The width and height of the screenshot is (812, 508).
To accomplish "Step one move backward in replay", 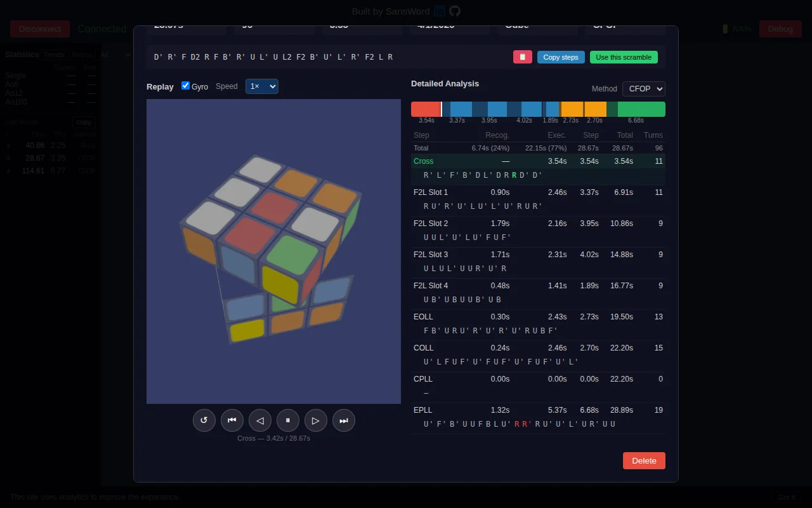I will click(x=259, y=420).
